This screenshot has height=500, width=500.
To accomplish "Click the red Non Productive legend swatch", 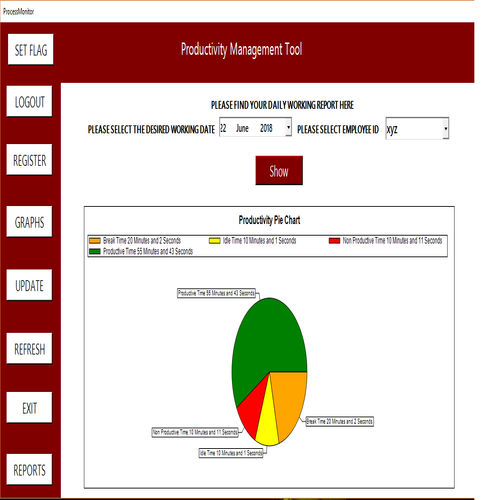I will point(334,241).
